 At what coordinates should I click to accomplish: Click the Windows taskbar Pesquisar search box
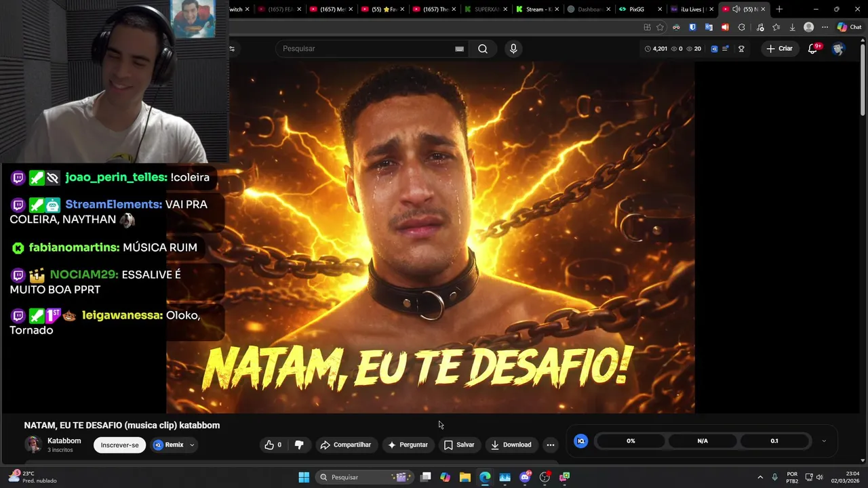[x=365, y=477]
